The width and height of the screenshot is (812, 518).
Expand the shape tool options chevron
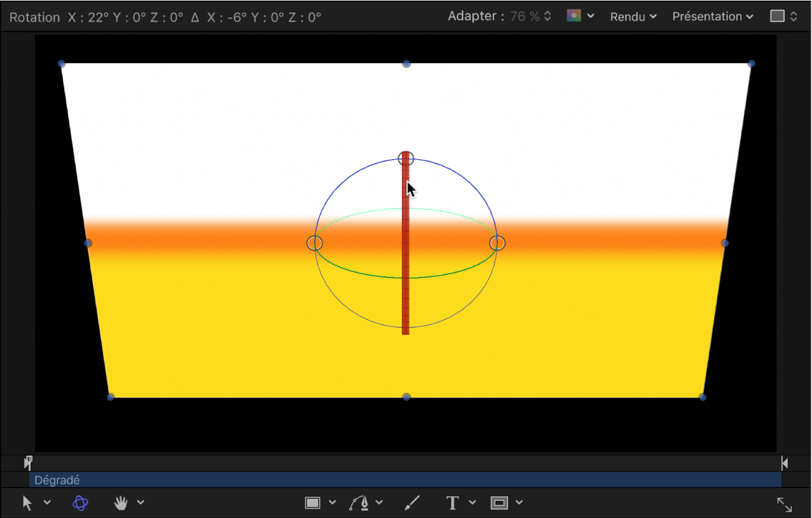click(332, 503)
